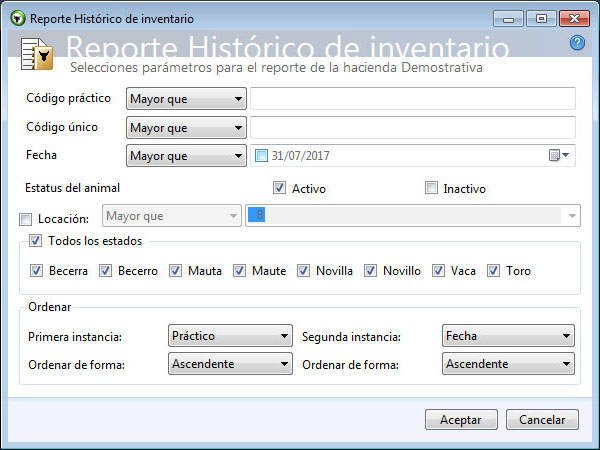600x450 pixels.
Task: Click the Primera instancia label
Action: pos(75,337)
